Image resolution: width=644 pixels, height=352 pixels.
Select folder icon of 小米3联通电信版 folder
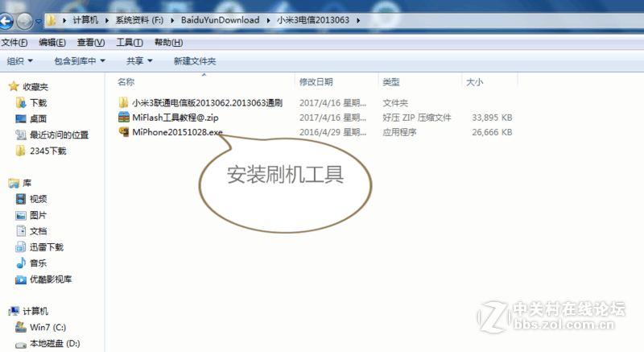click(x=123, y=102)
